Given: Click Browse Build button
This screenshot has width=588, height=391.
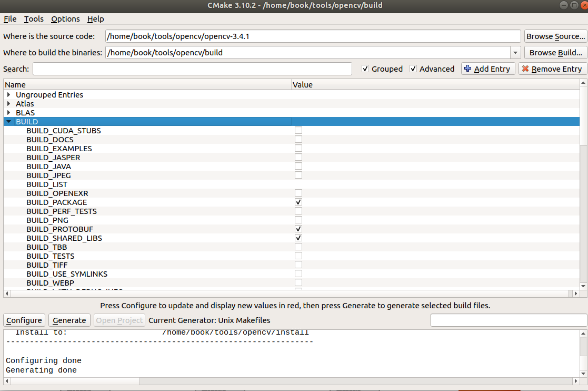Looking at the screenshot, I should [556, 53].
